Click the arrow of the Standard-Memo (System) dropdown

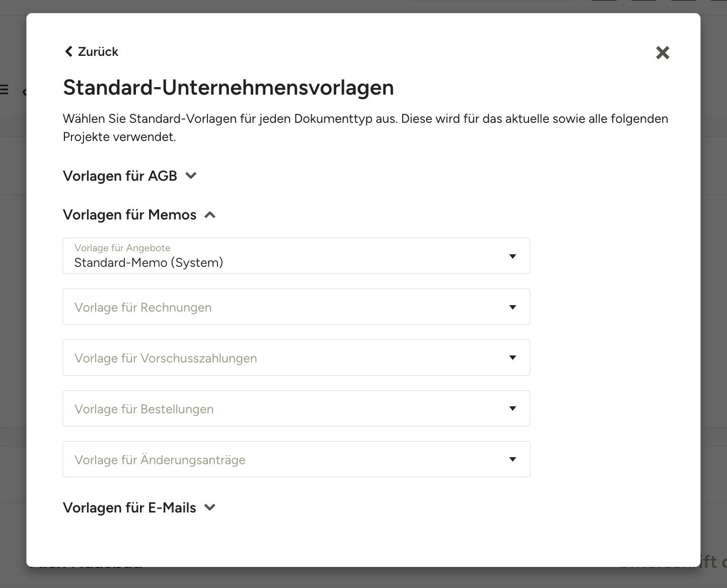click(x=513, y=256)
